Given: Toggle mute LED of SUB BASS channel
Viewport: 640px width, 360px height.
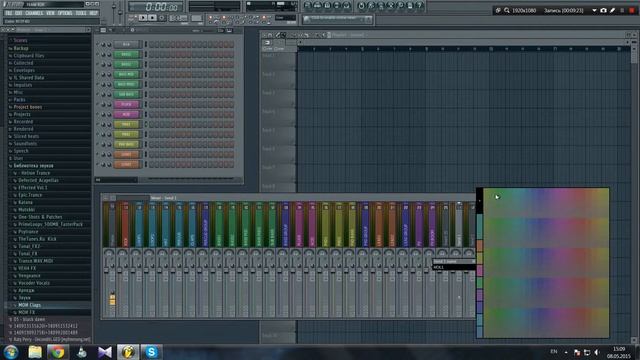Looking at the screenshot, I should 98,94.
